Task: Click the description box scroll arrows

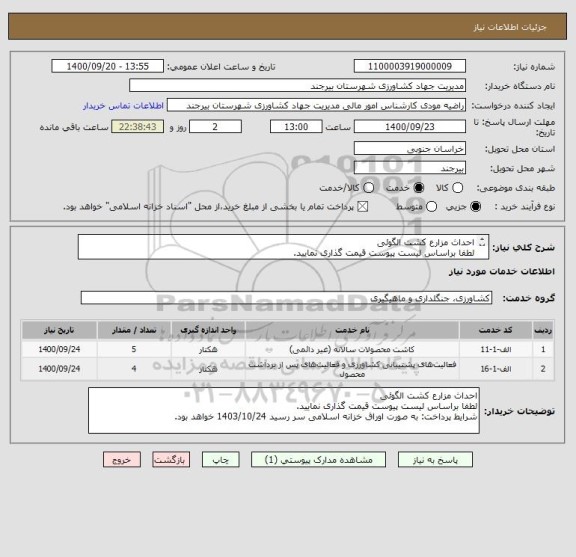Action: (x=482, y=242)
